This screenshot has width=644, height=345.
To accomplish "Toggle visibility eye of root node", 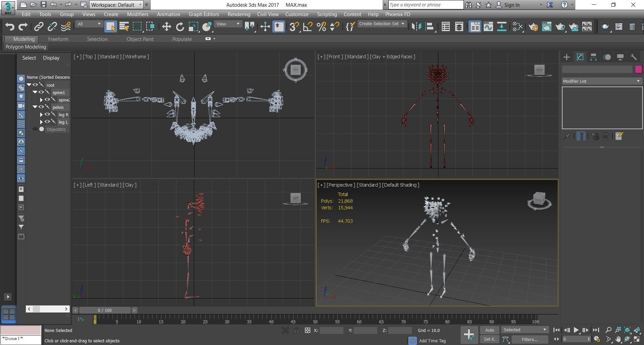I will click(x=35, y=85).
